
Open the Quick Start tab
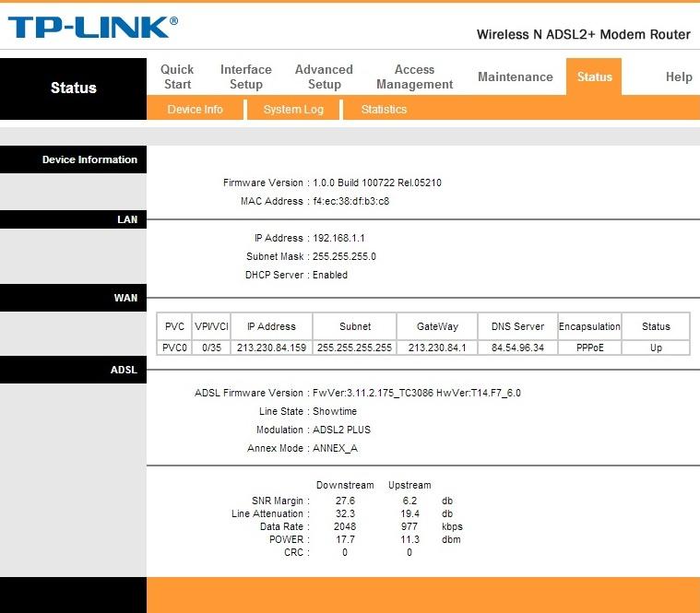point(177,77)
